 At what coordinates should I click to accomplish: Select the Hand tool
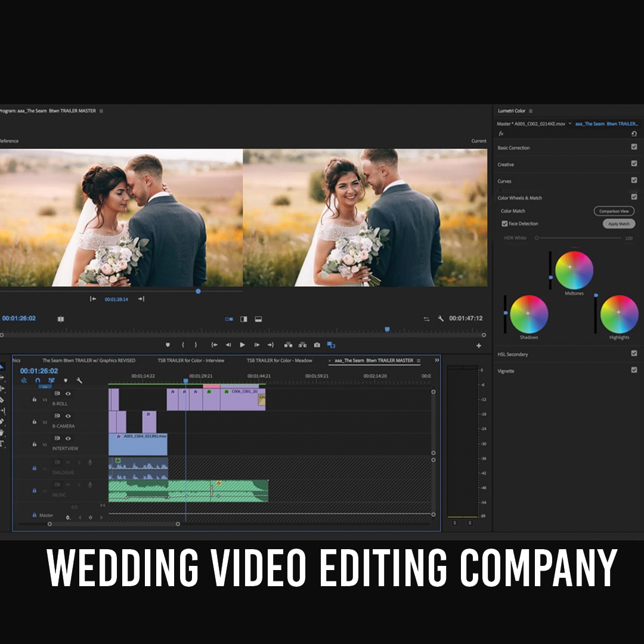2,432
